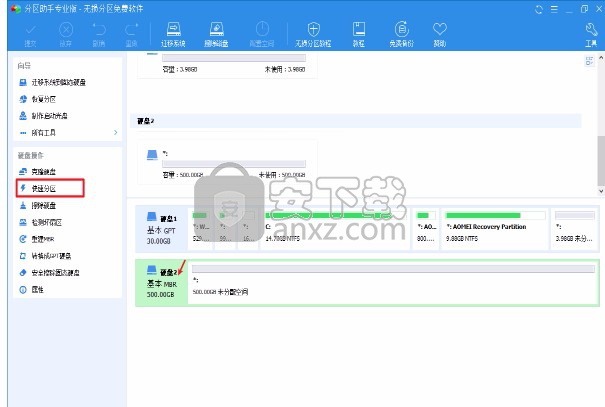Open disk Properties (属性) in sidebar
This screenshot has width=605, height=407.
point(38,289)
